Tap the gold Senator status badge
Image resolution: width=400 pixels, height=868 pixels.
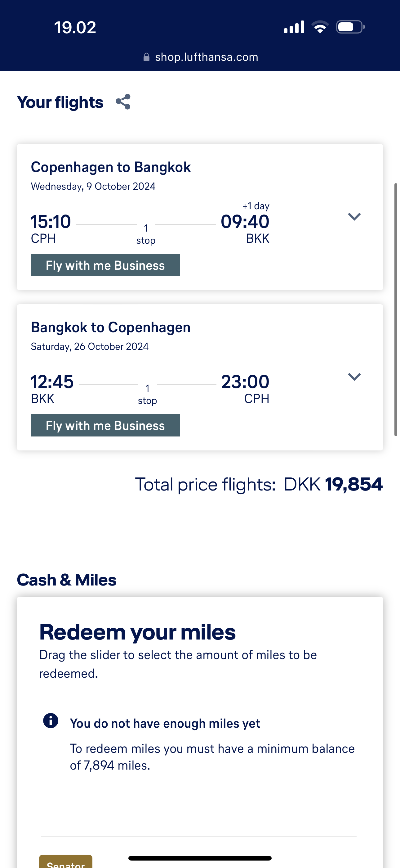66,863
